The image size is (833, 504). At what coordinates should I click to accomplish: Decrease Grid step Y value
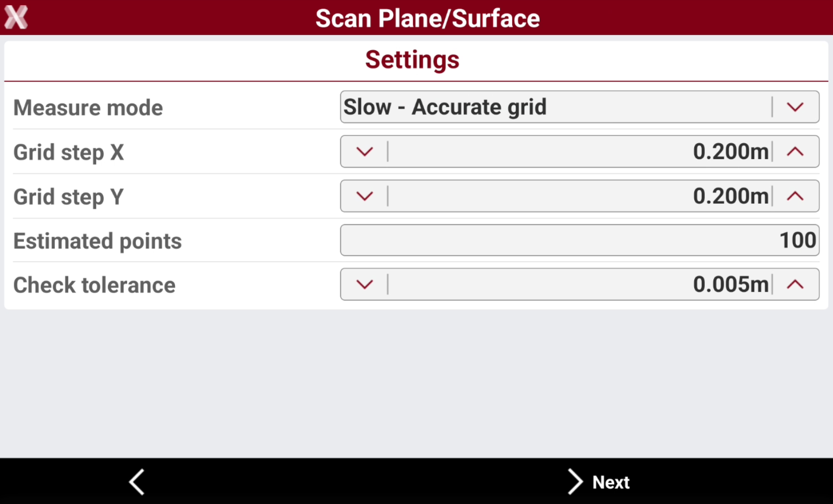click(364, 196)
